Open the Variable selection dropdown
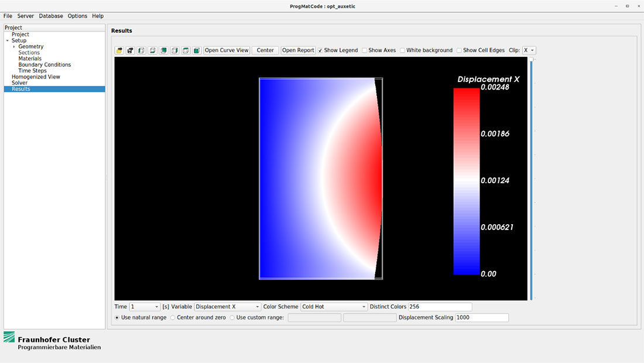Screen dimensions: 644x363 (x=227, y=306)
